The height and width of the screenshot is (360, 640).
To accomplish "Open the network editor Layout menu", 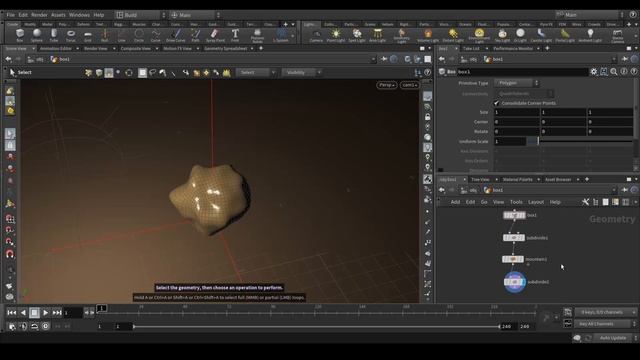I will [x=536, y=202].
